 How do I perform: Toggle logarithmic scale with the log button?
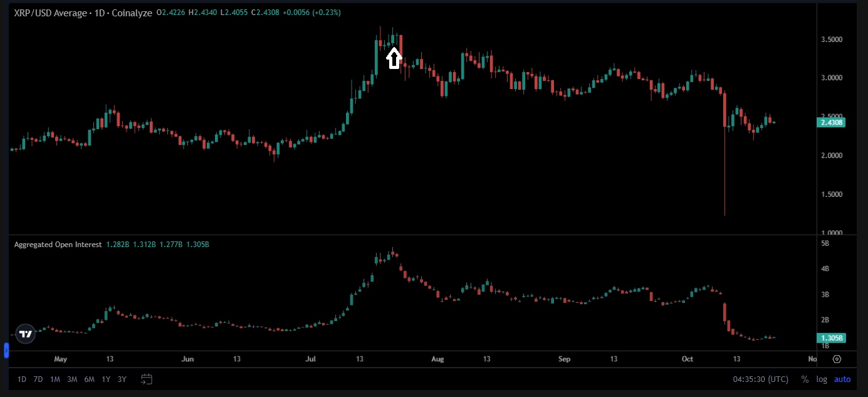pos(822,379)
